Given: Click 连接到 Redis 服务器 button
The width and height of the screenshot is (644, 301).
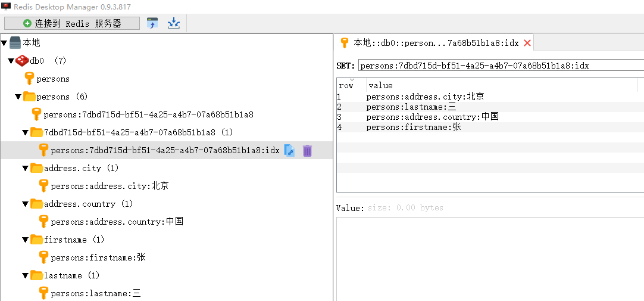Looking at the screenshot, I should tap(72, 23).
